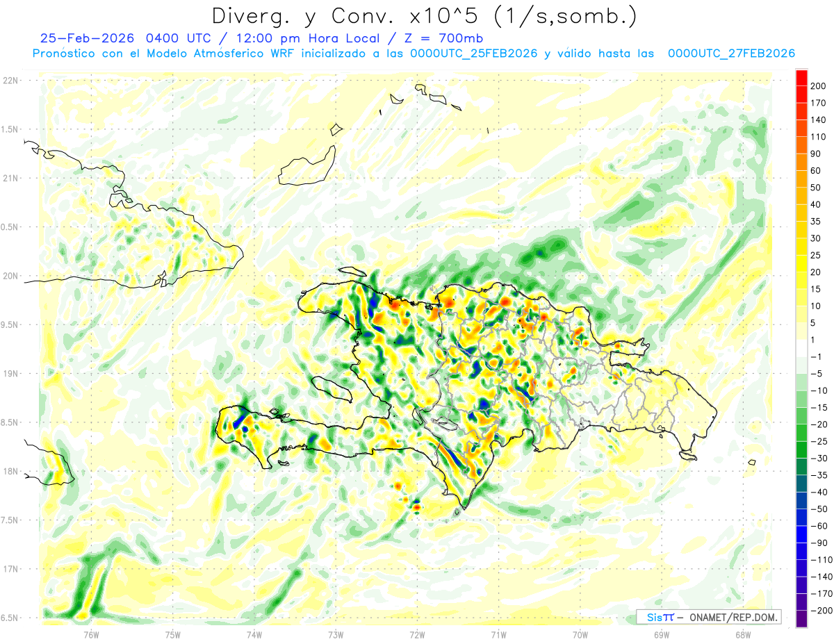The image size is (834, 644).
Task: Click the '70W' longitude label
Action: pyautogui.click(x=580, y=634)
